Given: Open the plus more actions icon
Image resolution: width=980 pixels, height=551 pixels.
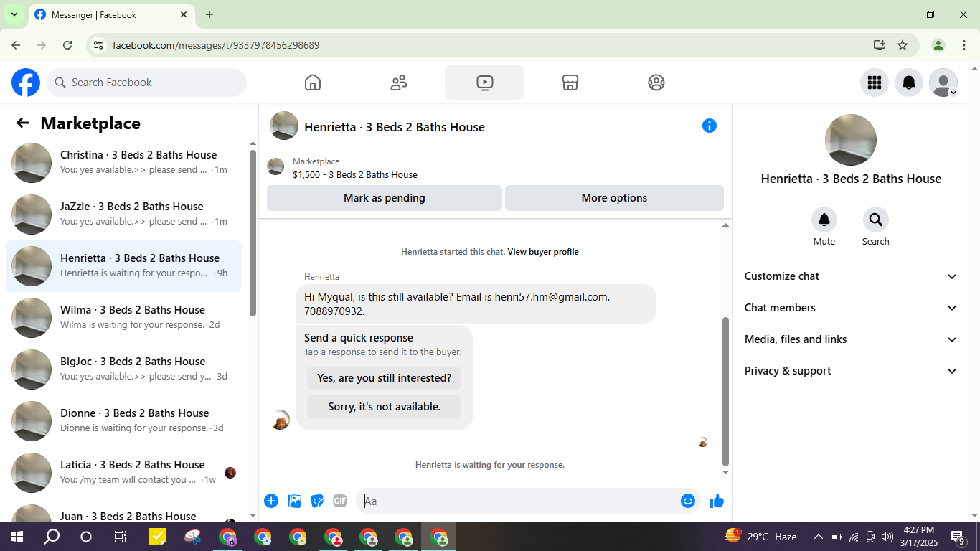Looking at the screenshot, I should tap(271, 501).
